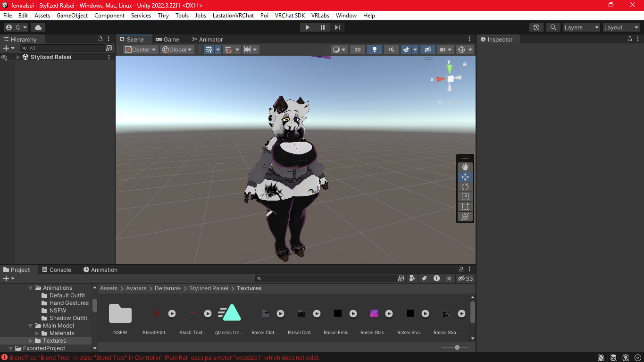
Task: Open the global search magnifier button
Action: pyautogui.click(x=553, y=27)
